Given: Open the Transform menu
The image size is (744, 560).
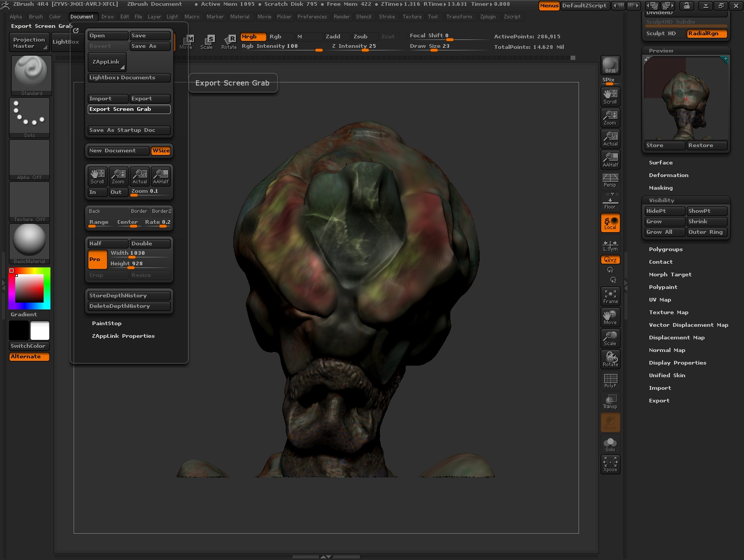Looking at the screenshot, I should [459, 17].
